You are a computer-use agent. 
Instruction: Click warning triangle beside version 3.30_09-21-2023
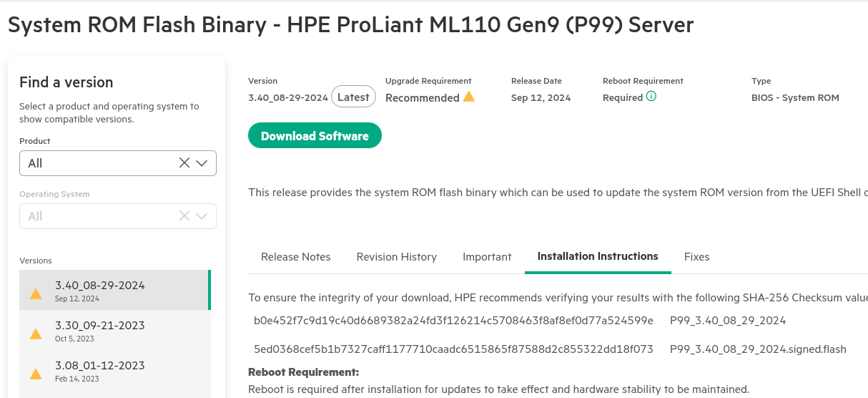point(35,334)
